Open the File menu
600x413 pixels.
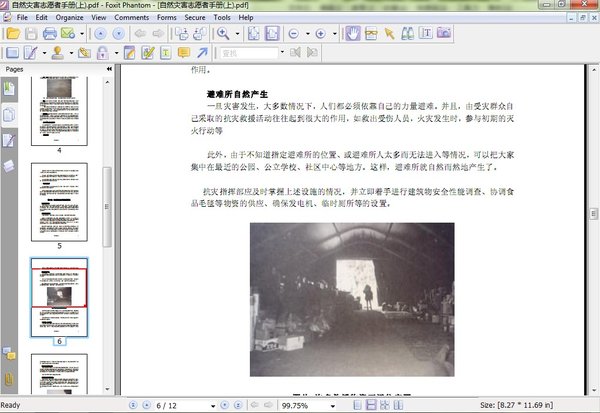[x=22, y=18]
